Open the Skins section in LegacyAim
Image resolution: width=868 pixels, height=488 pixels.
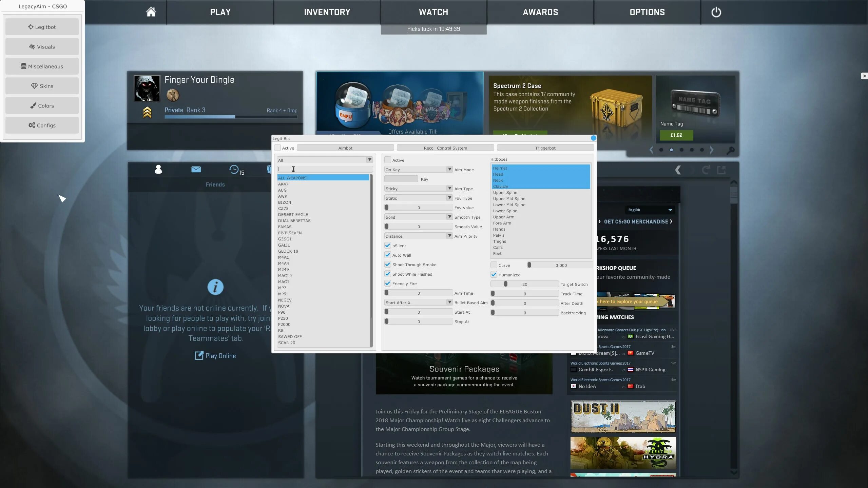[42, 86]
